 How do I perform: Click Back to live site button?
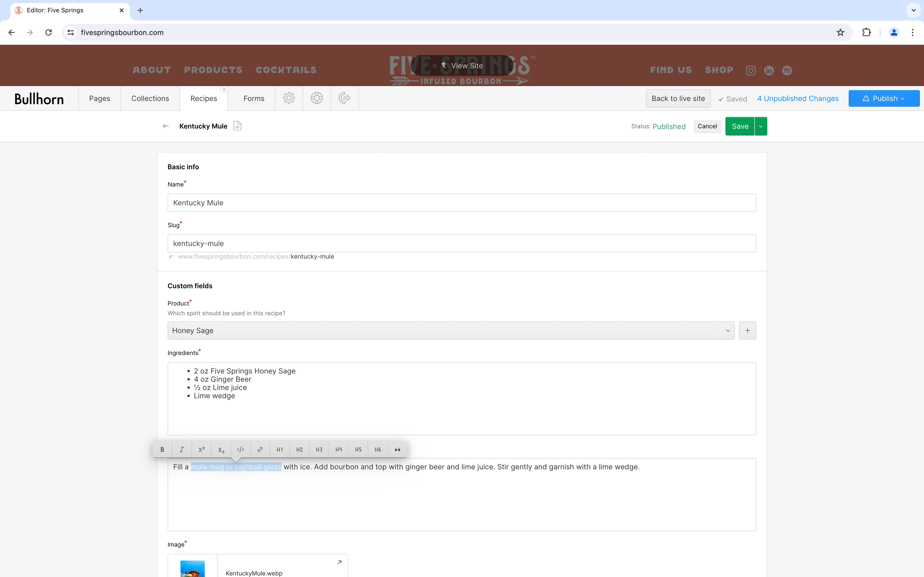[x=678, y=98]
